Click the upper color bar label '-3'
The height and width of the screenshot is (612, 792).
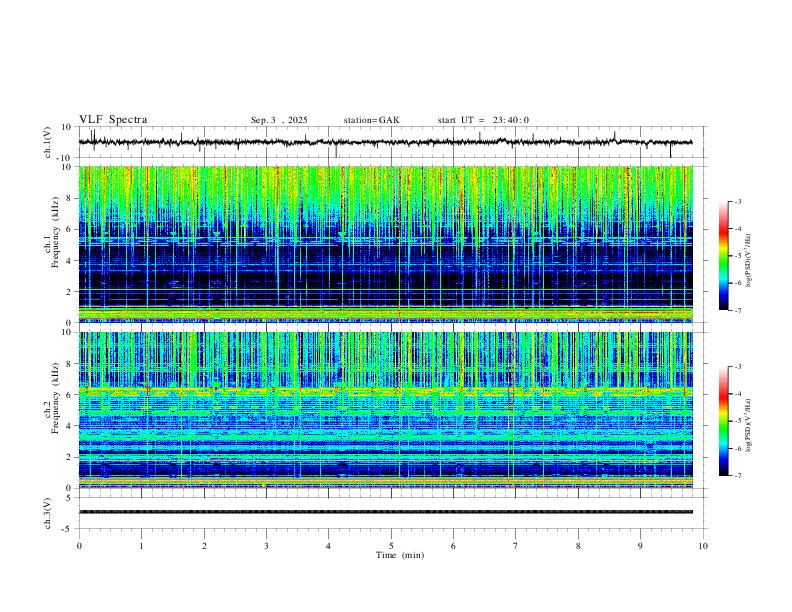coord(737,201)
